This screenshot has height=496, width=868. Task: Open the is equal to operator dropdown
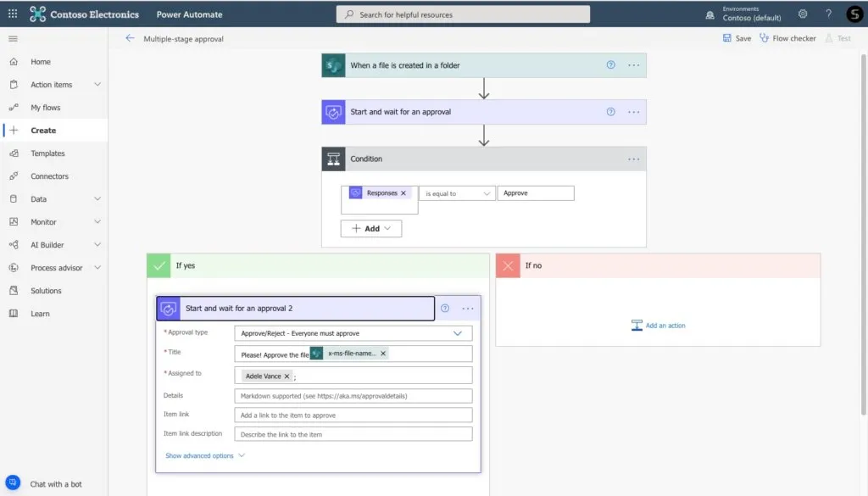pyautogui.click(x=457, y=193)
